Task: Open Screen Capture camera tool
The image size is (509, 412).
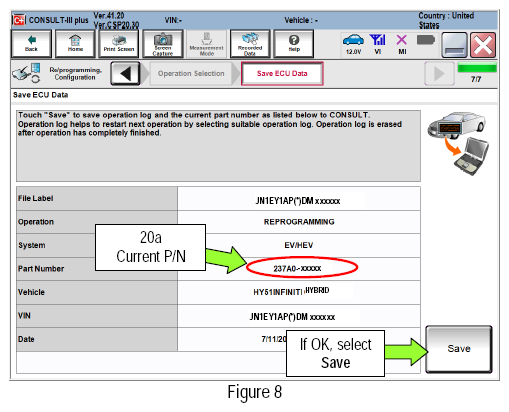Action: (x=163, y=44)
